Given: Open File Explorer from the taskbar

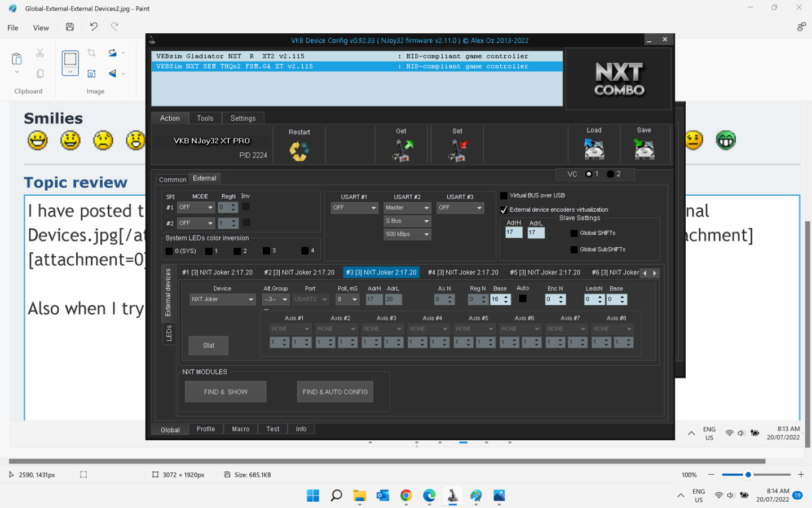Looking at the screenshot, I should click(x=360, y=496).
